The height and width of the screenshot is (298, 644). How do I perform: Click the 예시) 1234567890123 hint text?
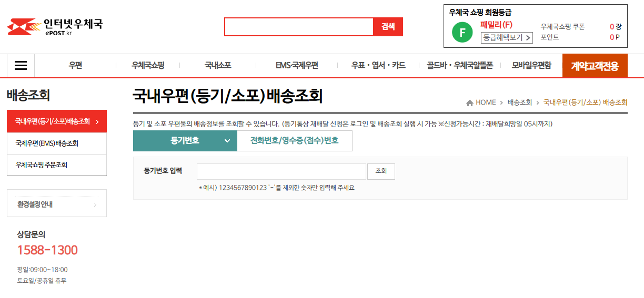pos(277,188)
